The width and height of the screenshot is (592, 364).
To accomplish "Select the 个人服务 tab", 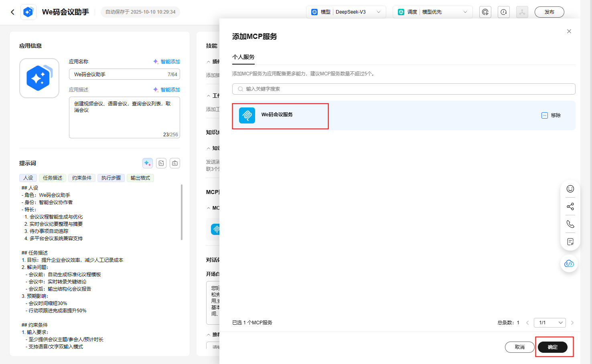I will pos(243,57).
